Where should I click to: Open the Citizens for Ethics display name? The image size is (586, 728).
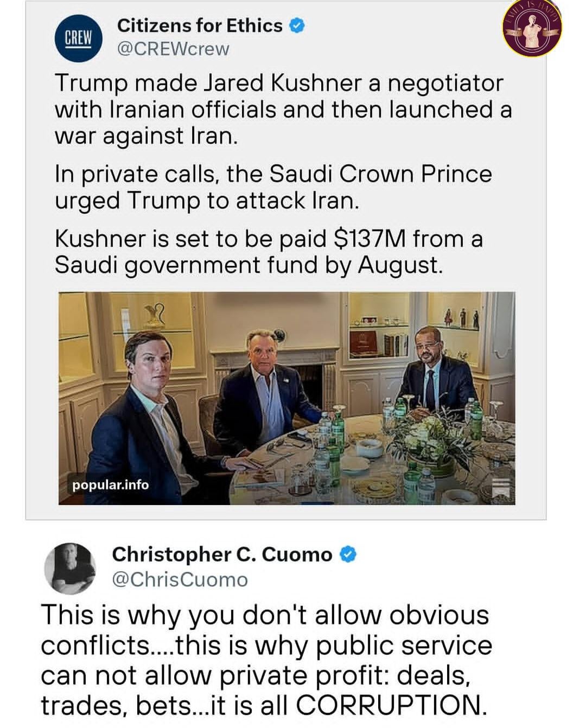200,25
